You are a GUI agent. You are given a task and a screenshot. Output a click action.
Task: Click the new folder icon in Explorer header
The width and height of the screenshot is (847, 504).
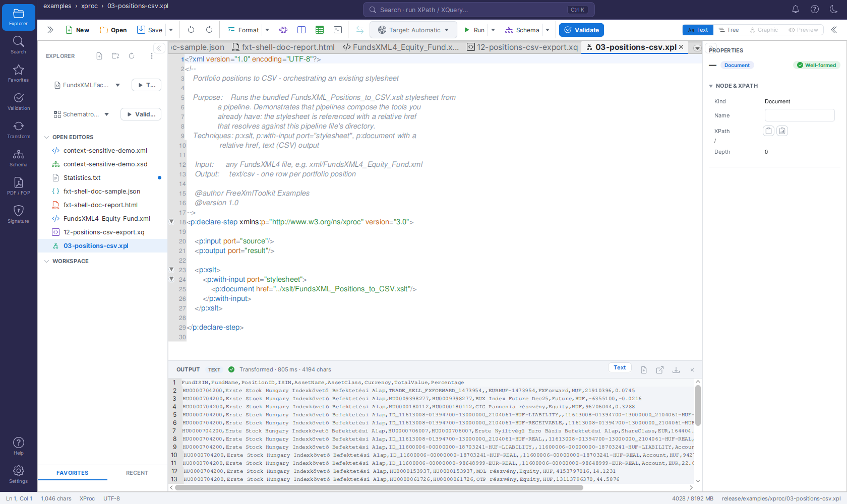point(115,56)
